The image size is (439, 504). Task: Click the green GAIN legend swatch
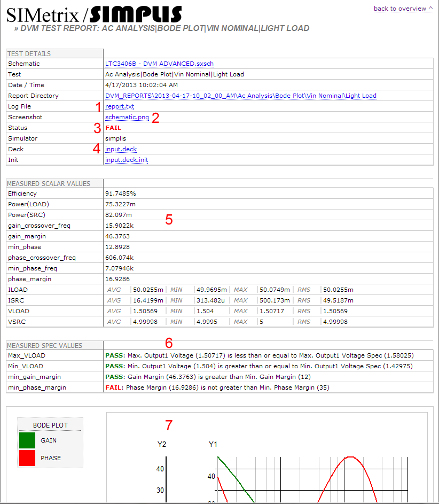point(27,440)
